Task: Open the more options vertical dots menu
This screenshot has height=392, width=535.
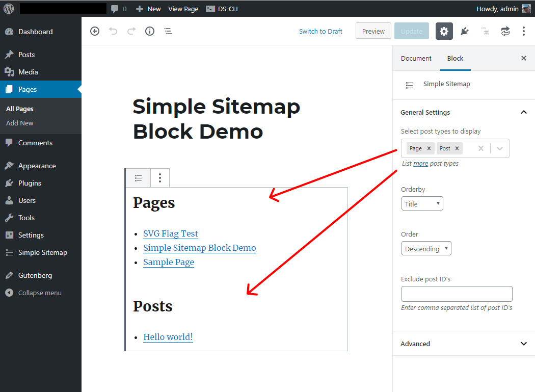Action: pyautogui.click(x=523, y=31)
